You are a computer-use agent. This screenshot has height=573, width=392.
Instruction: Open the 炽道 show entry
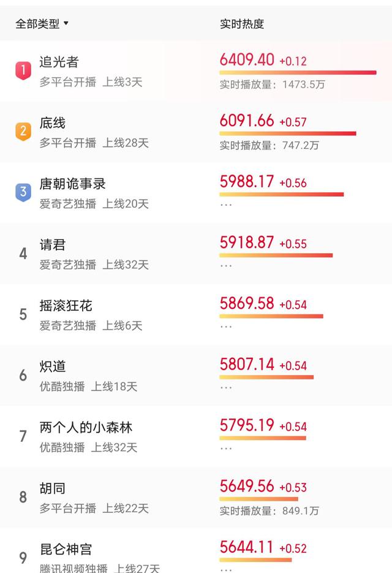coord(53,366)
